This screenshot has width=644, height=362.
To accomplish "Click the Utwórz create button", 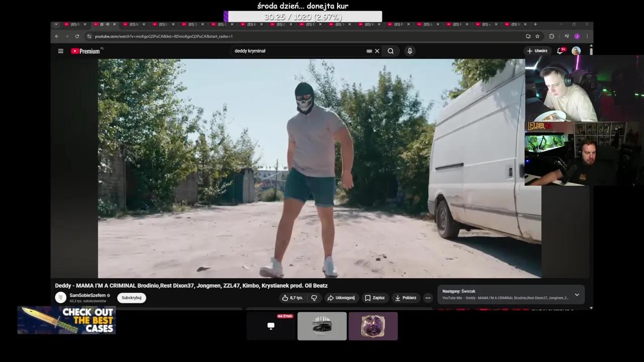I will (537, 51).
